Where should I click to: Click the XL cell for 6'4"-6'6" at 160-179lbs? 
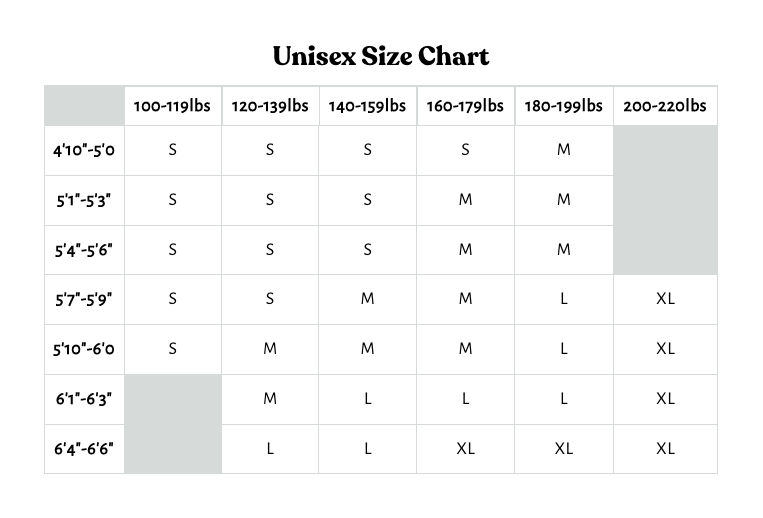(465, 448)
